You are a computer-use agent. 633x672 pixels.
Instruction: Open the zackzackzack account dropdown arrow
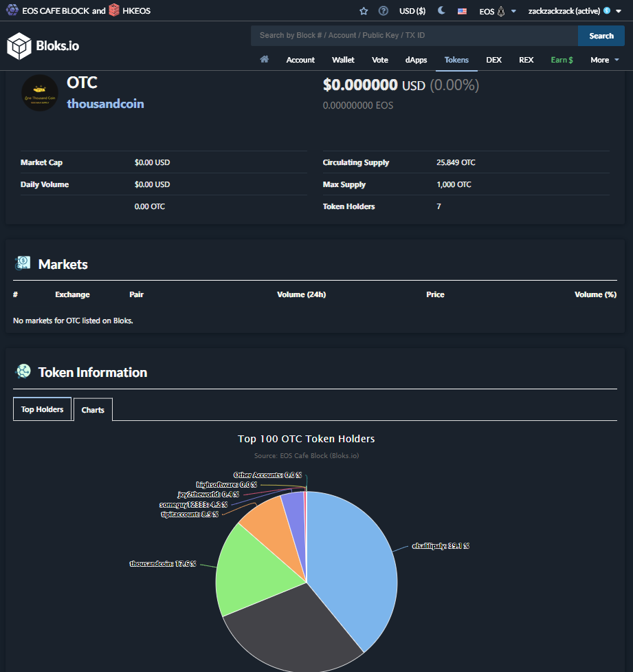click(x=619, y=11)
